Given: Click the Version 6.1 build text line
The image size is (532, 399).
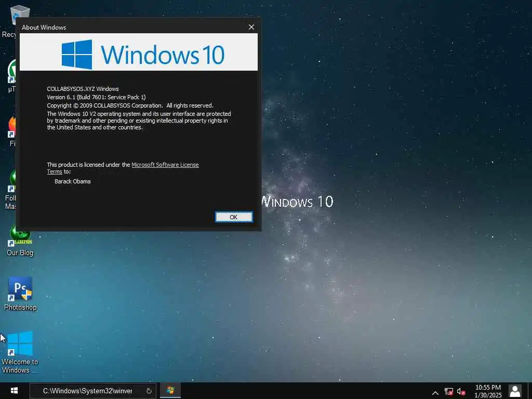Looking at the screenshot, I should tap(96, 97).
